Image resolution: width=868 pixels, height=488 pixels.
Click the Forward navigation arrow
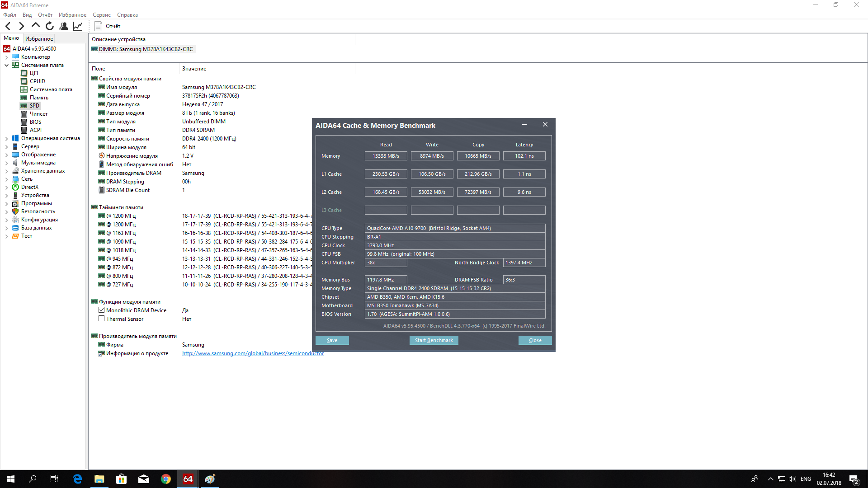[x=22, y=26]
